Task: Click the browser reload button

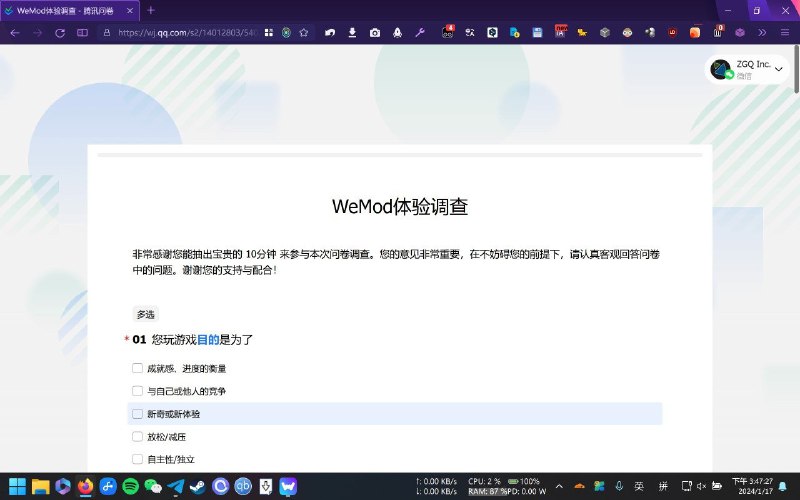Action: (60, 32)
